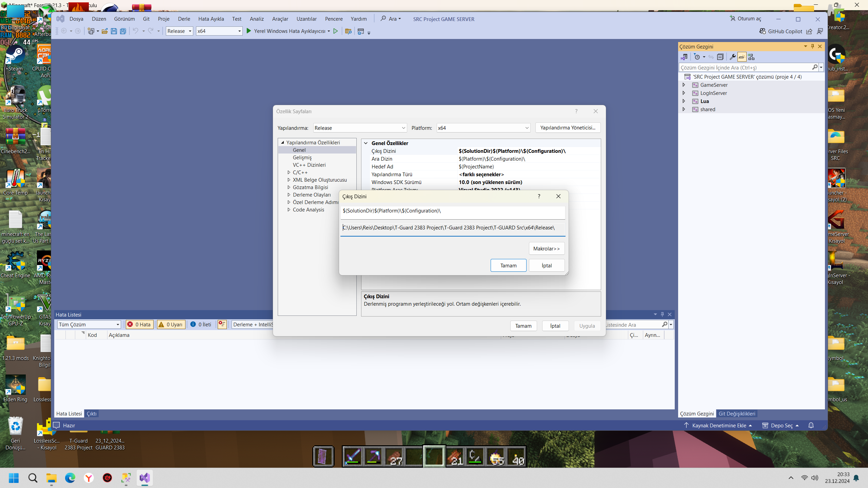This screenshot has width=868, height=488.
Task: Click Tamam in the Özellik Sayfaları dialog
Action: click(523, 326)
